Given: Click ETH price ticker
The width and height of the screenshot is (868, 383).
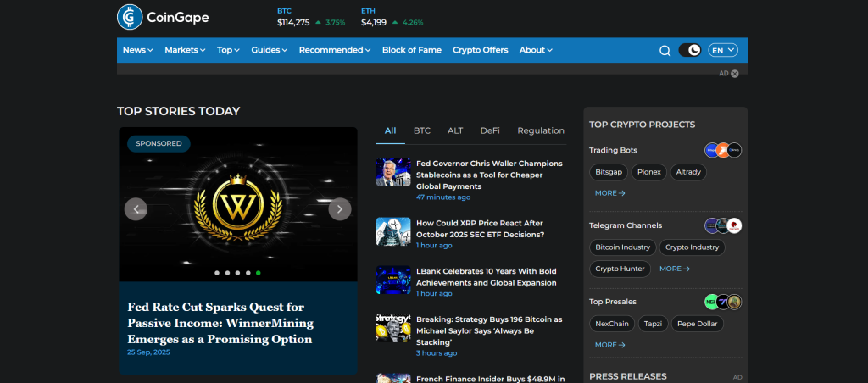Looking at the screenshot, I should click(392, 18).
